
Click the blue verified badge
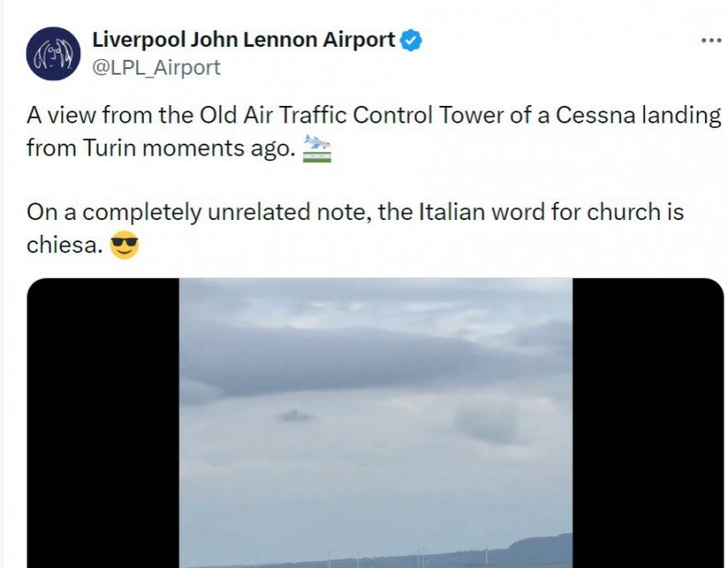[x=411, y=41]
